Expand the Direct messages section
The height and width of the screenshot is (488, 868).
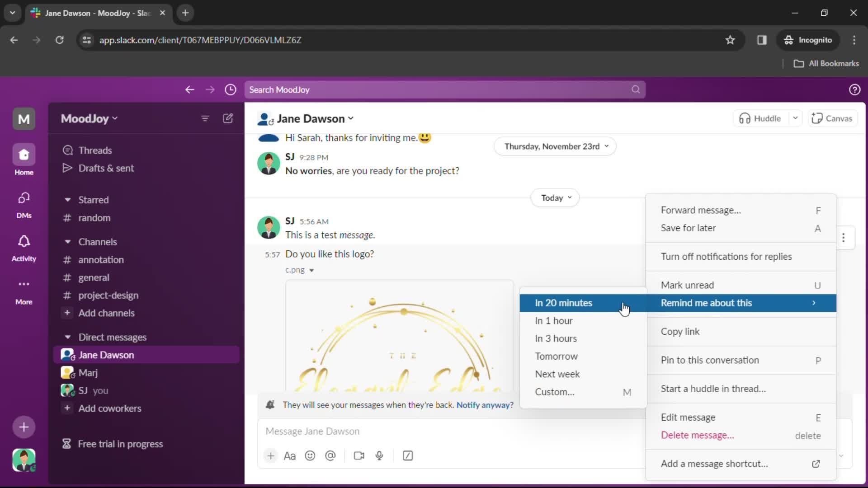67,337
